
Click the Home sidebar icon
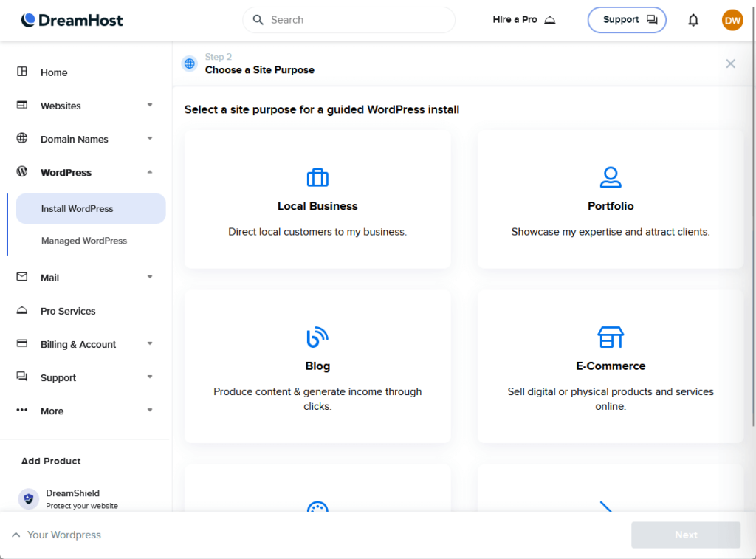tap(22, 72)
